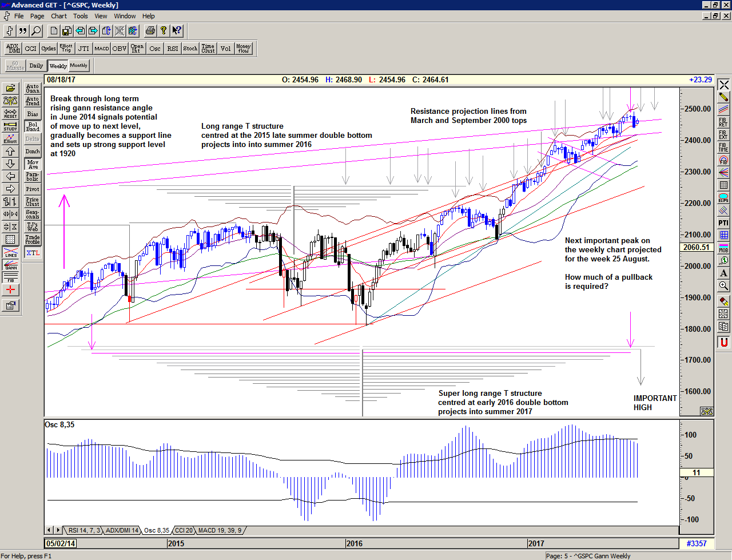The image size is (732, 560).
Task: Click the FIB RET retracement tool
Action: coord(723,122)
